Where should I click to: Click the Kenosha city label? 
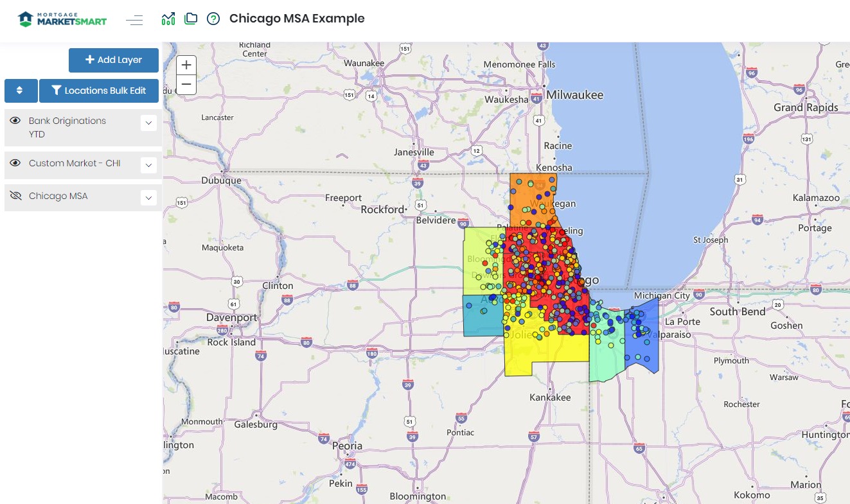pyautogui.click(x=554, y=168)
